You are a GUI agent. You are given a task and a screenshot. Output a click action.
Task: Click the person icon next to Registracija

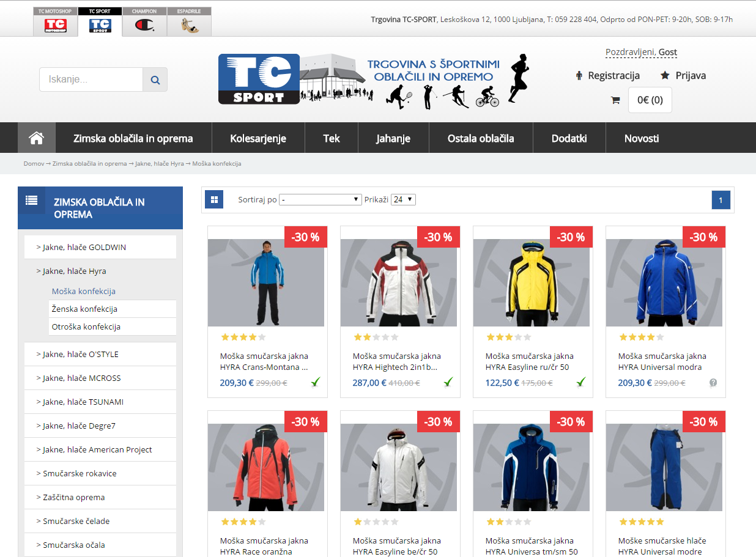(x=579, y=75)
